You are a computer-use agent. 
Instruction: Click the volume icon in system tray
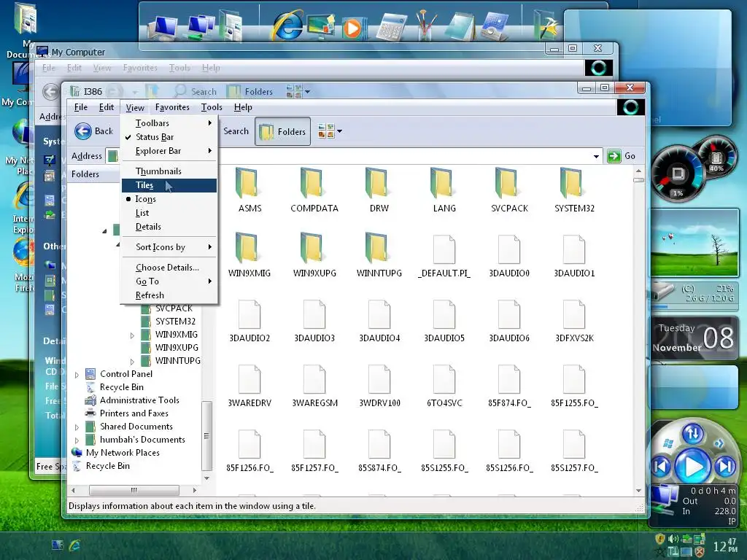673,539
